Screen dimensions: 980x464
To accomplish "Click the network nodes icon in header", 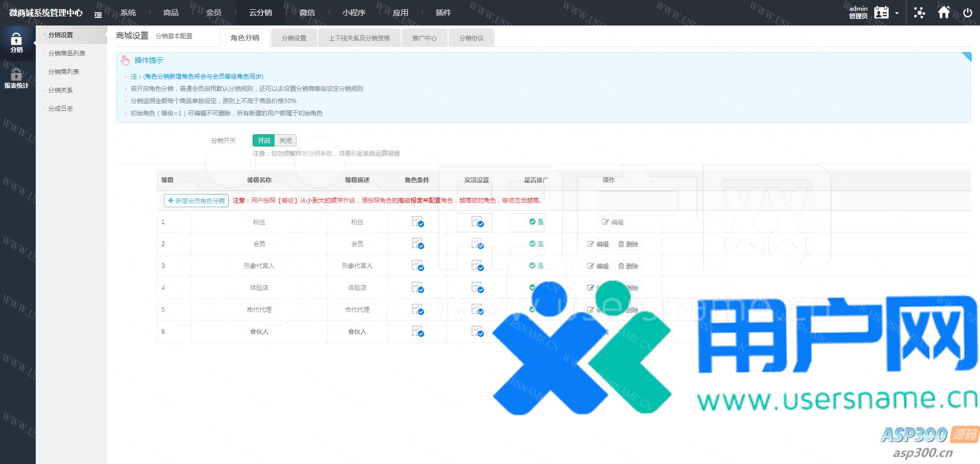I will (x=919, y=12).
